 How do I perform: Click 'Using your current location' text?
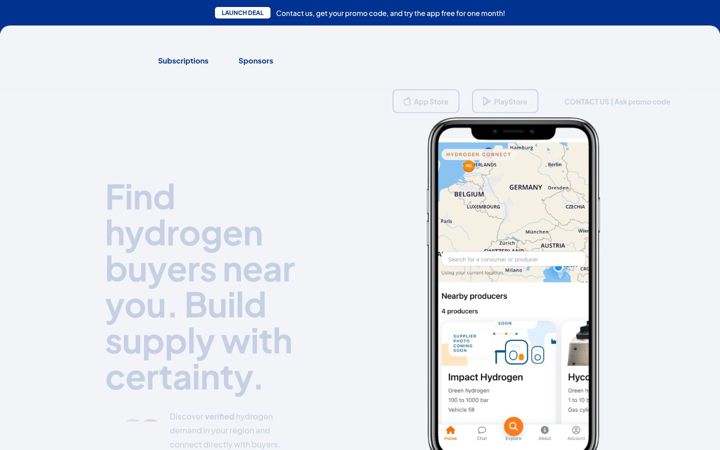tap(472, 273)
